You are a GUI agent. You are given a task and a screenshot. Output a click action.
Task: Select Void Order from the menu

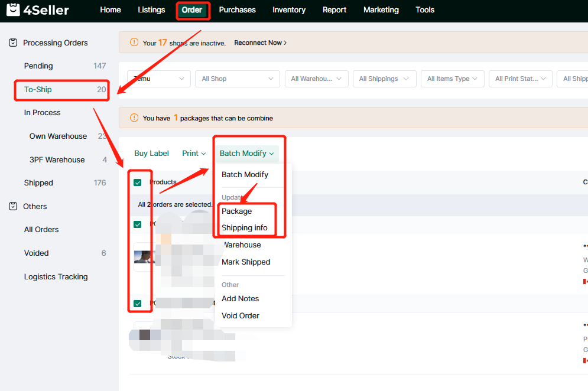[241, 315]
